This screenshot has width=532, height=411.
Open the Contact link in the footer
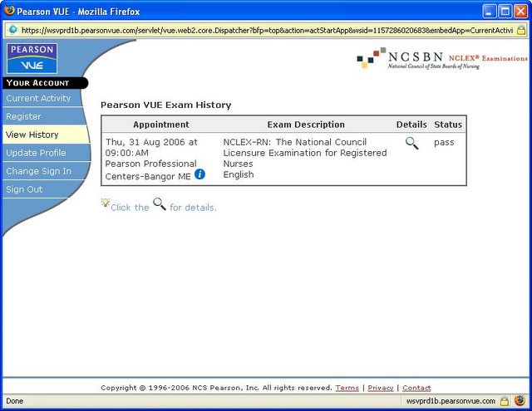click(x=416, y=388)
